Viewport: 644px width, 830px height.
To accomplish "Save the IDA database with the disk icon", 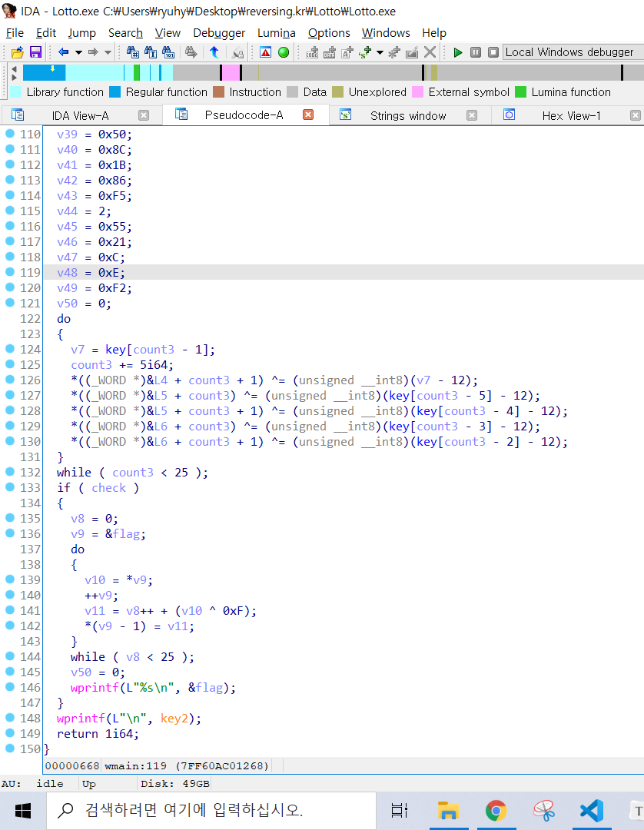I will 35,53.
